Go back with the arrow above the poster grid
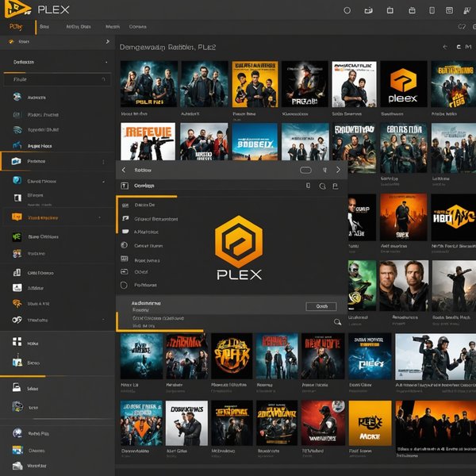This screenshot has width=476, height=476. click(445, 47)
